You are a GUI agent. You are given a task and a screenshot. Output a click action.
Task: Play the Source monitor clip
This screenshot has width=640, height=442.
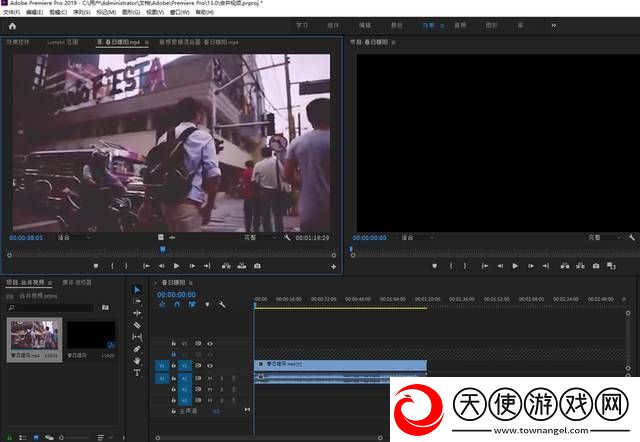pos(176,266)
